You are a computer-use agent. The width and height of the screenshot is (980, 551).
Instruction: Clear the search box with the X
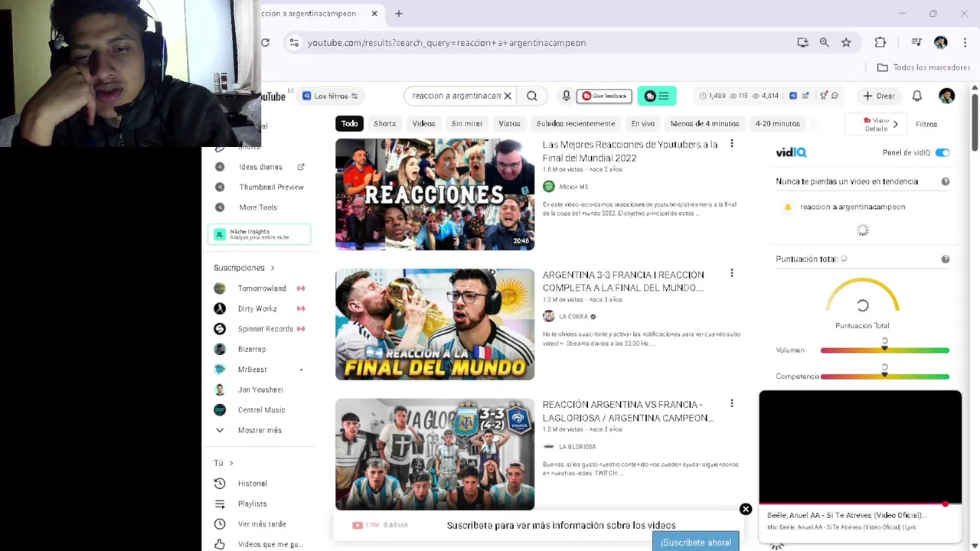click(507, 96)
